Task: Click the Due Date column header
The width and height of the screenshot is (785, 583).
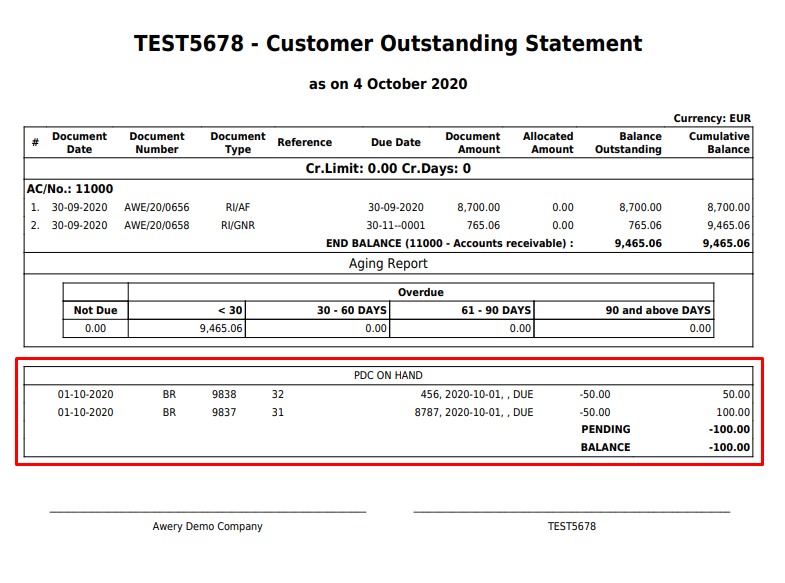Action: point(396,142)
